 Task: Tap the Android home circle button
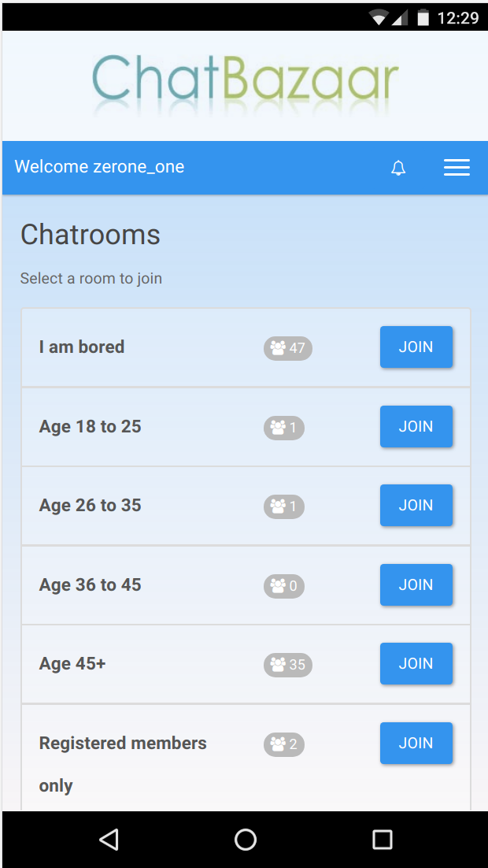[x=245, y=839]
